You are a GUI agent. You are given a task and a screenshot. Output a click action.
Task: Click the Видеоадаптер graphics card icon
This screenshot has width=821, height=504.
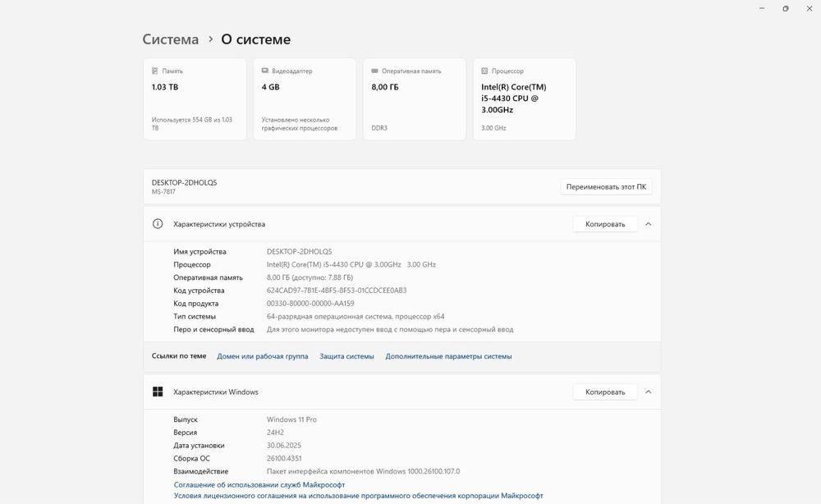point(265,71)
